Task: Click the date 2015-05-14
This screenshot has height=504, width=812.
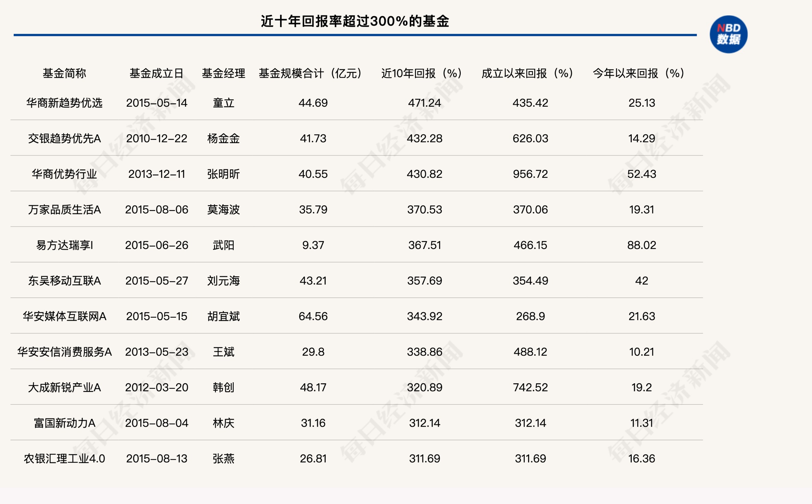Action: click(x=157, y=103)
